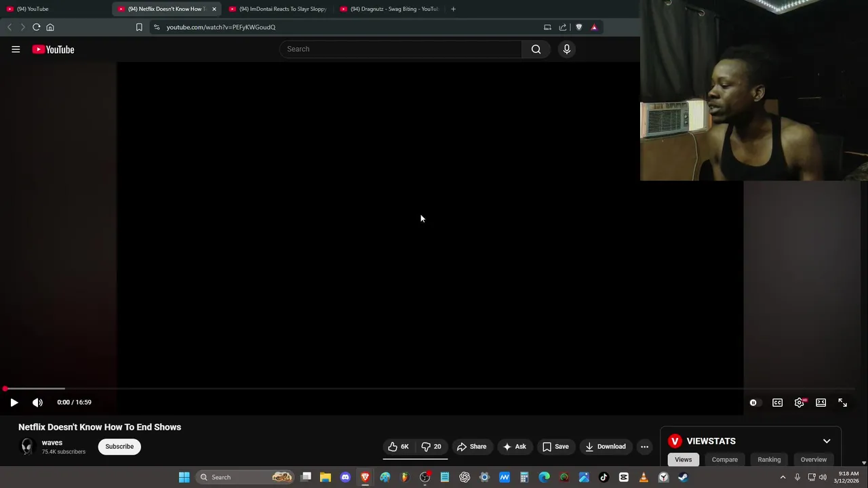Select the Compare tab in VIEWSTATS
Viewport: 868px width, 488px height.
tap(725, 460)
